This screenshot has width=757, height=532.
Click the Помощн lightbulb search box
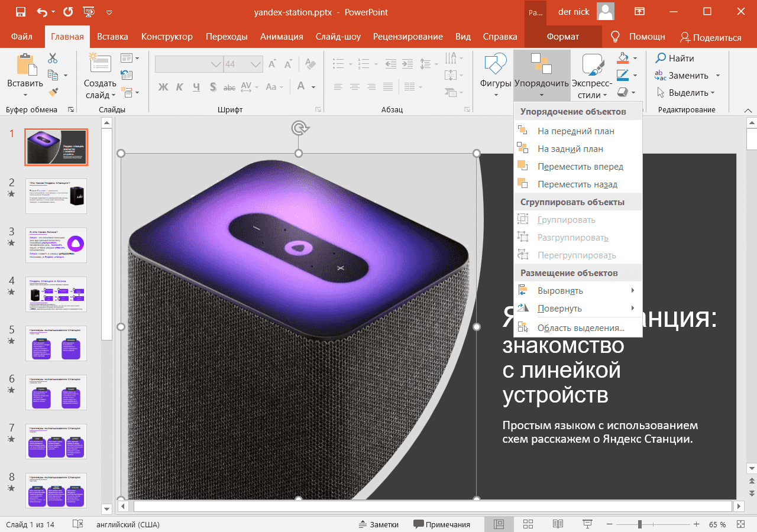click(638, 37)
